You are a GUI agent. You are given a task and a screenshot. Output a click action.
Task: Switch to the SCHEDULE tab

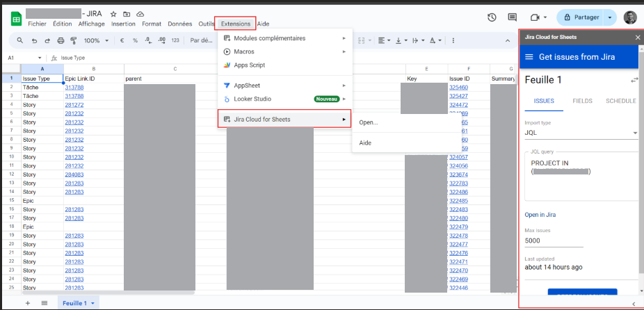click(x=620, y=101)
